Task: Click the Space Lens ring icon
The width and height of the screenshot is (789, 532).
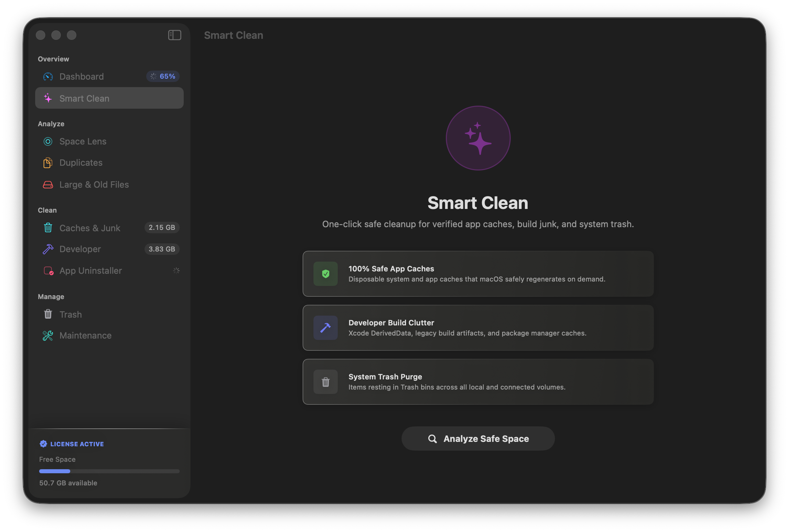Action: pos(48,141)
